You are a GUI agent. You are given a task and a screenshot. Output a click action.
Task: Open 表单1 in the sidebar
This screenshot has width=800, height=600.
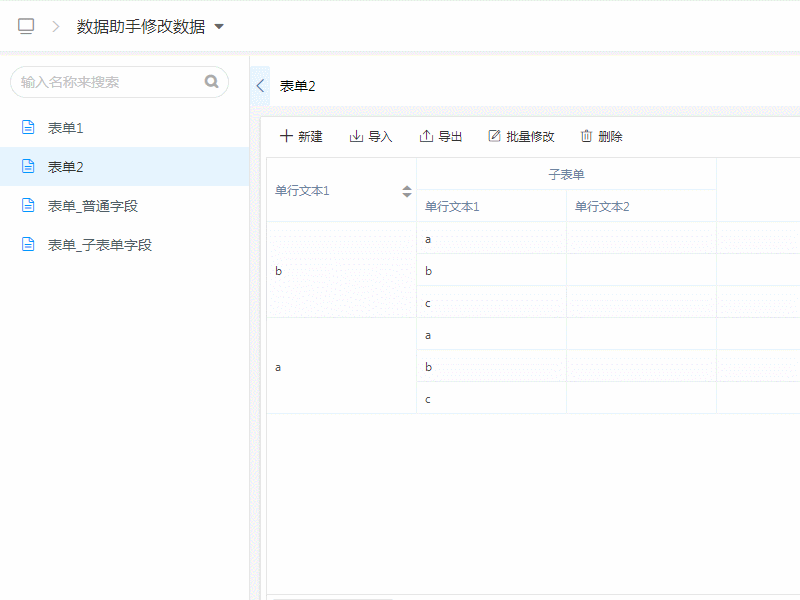tap(66, 128)
